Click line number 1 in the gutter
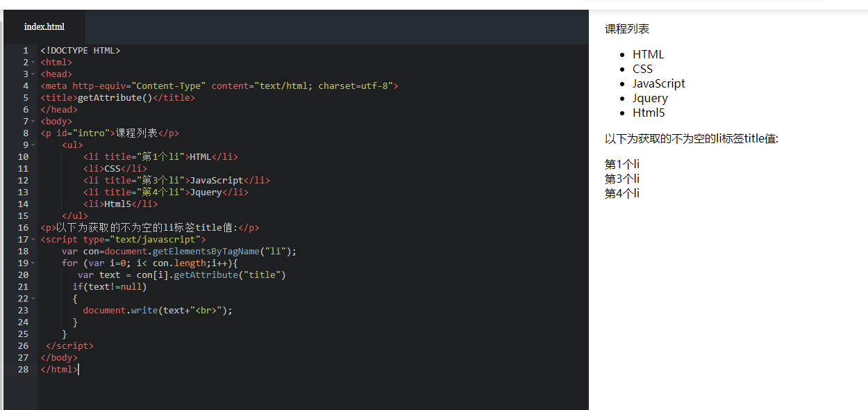Image resolution: width=868 pixels, height=410 pixels. [25, 51]
